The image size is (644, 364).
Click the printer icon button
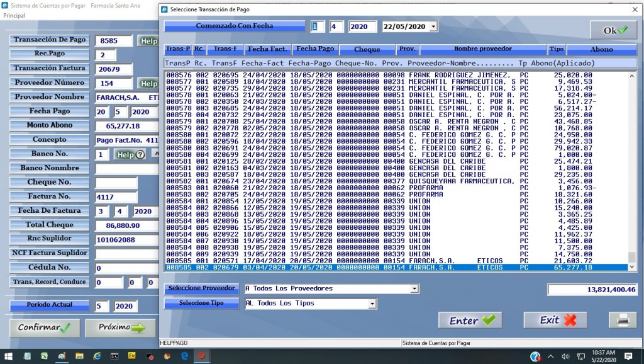(623, 320)
